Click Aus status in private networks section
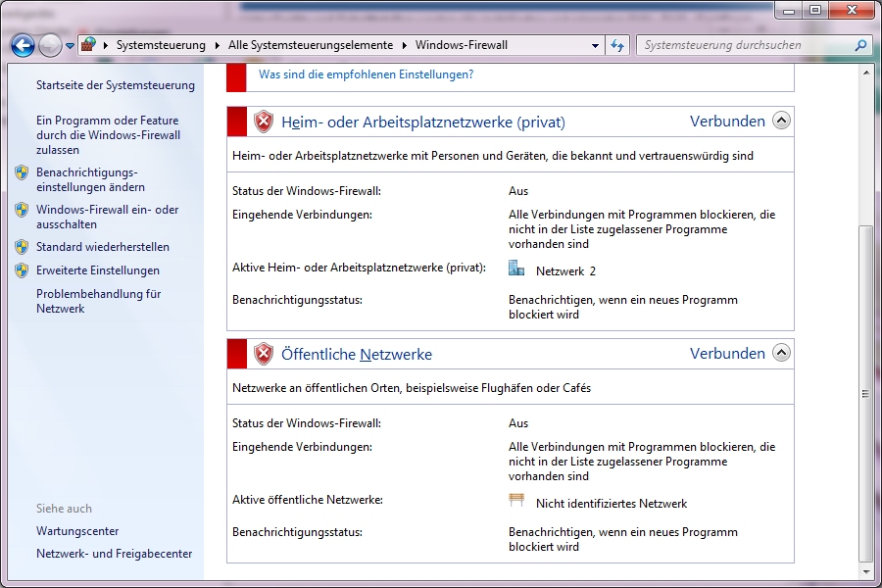The width and height of the screenshot is (882, 588). point(518,191)
